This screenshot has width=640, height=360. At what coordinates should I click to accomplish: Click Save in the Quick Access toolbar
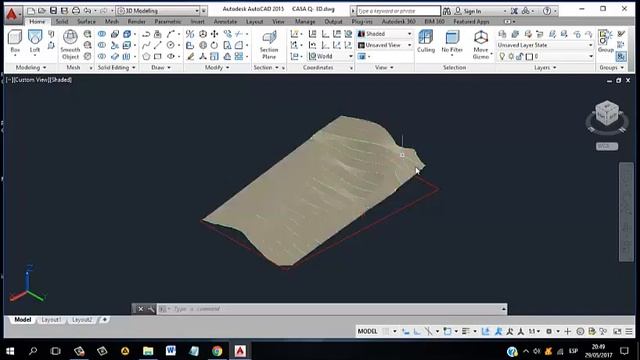pos(53,11)
